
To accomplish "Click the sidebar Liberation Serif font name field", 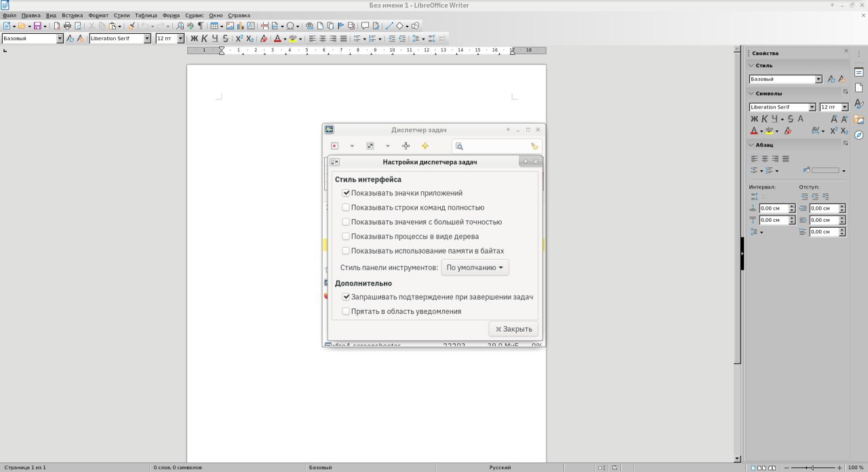I will tap(782, 107).
